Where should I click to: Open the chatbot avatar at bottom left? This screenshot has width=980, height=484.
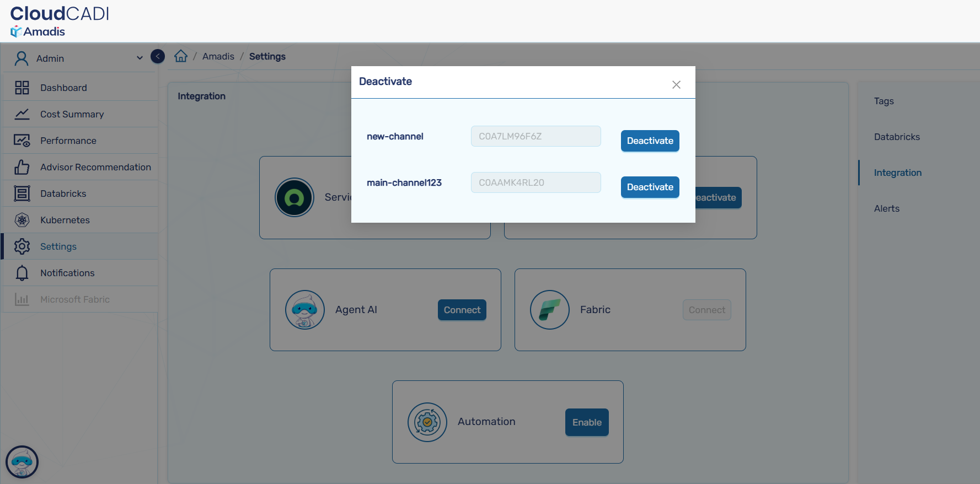click(x=22, y=462)
